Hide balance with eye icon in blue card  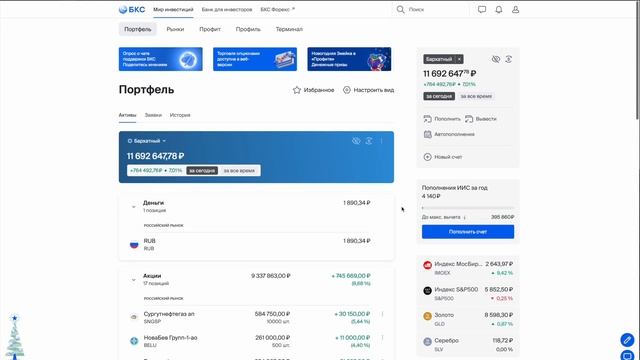(356, 141)
